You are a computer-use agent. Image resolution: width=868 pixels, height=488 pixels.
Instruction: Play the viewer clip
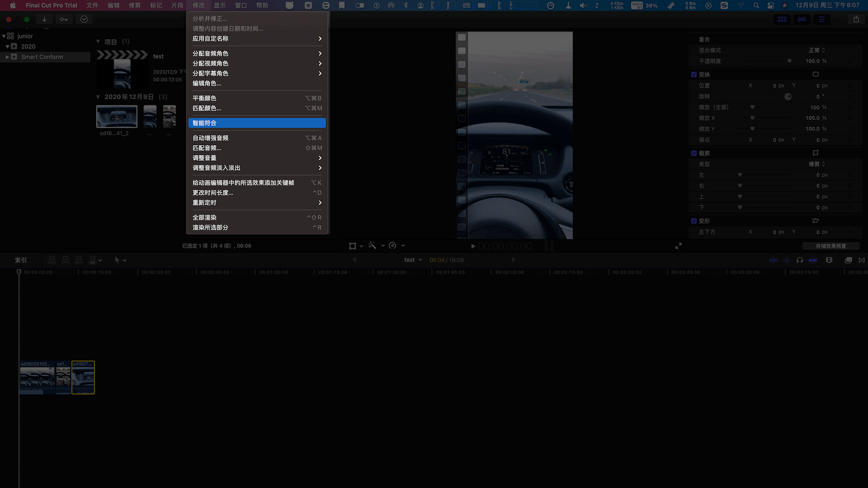473,246
